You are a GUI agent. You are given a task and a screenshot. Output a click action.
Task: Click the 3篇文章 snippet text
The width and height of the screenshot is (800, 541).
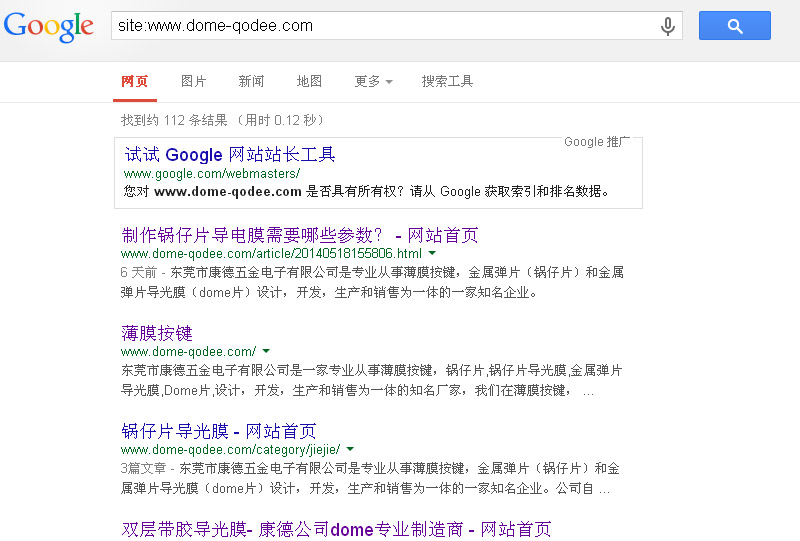143,468
